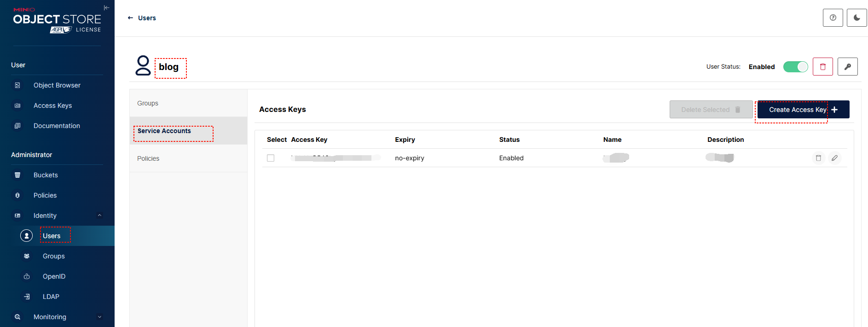Viewport: 868px width, 327px height.
Task: Go back using the Users arrow
Action: tap(131, 18)
